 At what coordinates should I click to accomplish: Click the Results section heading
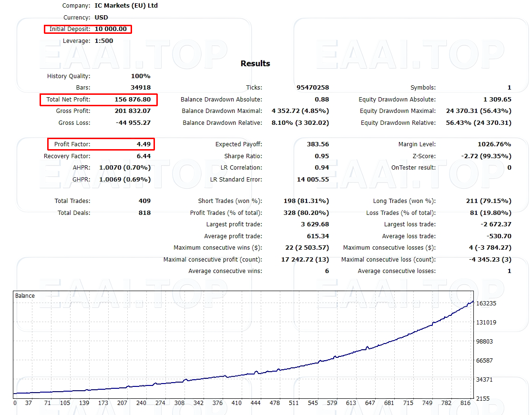[255, 64]
